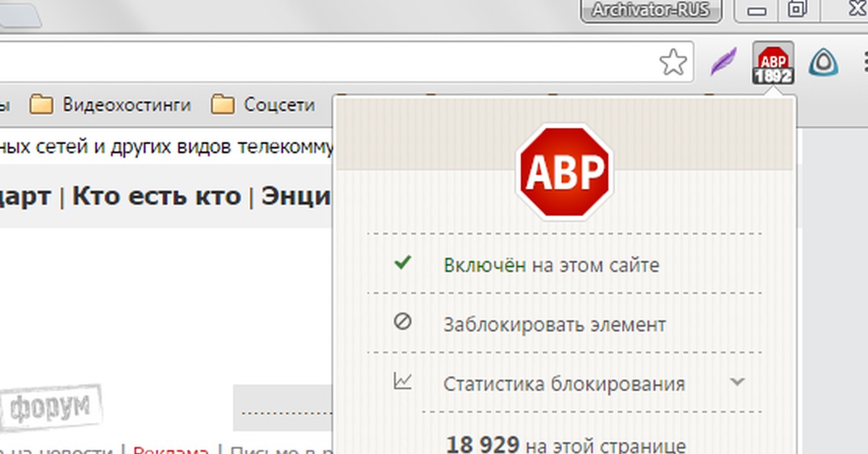Image resolution: width=868 pixels, height=454 pixels.
Task: Click the circle-slash block element icon
Action: (x=402, y=322)
